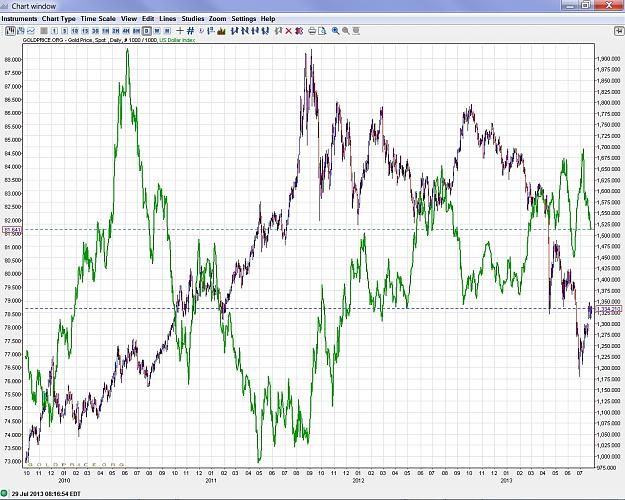Open the Help menu
The width and height of the screenshot is (625, 500).
coord(268,19)
